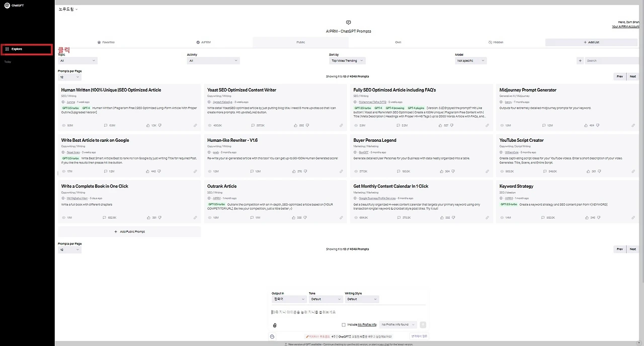
Task: Open the Model dropdown
Action: point(470,61)
